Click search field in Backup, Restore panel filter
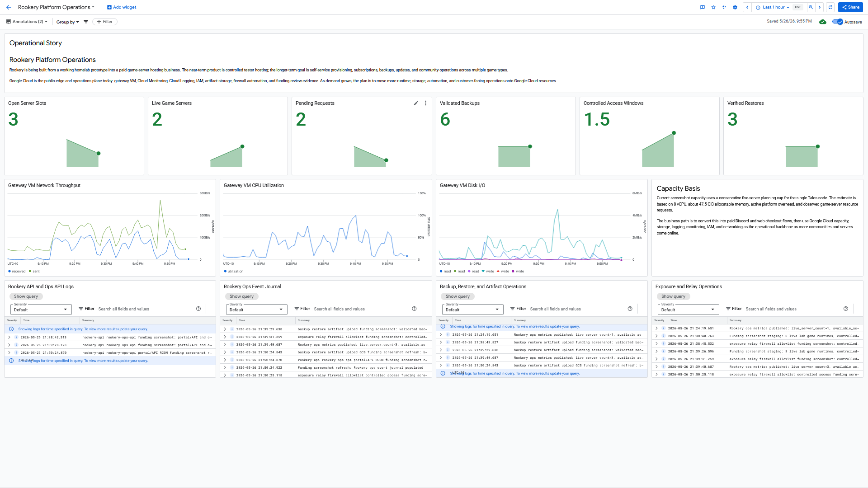Image resolution: width=868 pixels, height=488 pixels. 576,309
